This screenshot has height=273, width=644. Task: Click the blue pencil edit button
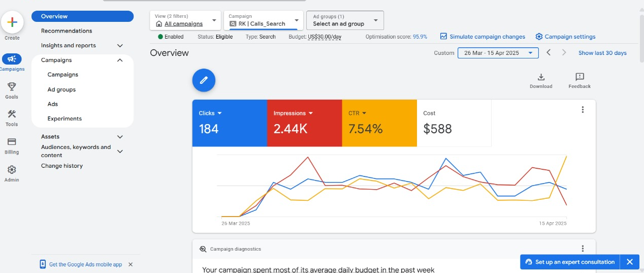tap(204, 80)
